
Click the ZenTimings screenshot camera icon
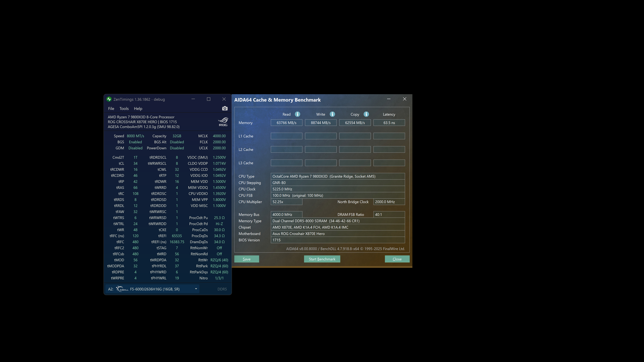point(225,108)
